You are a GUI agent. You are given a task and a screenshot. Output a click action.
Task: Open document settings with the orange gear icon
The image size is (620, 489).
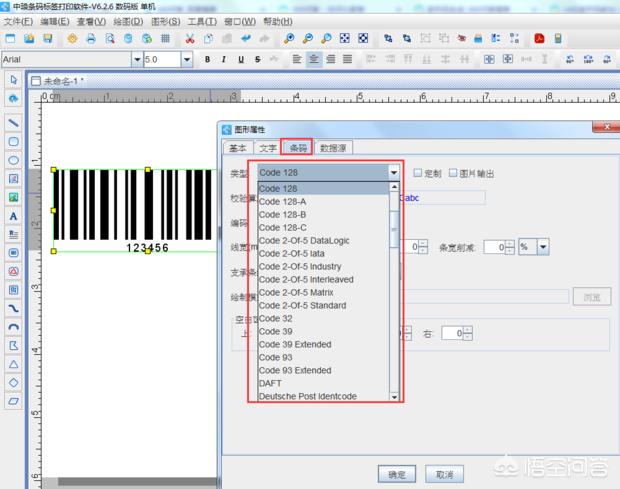click(72, 38)
